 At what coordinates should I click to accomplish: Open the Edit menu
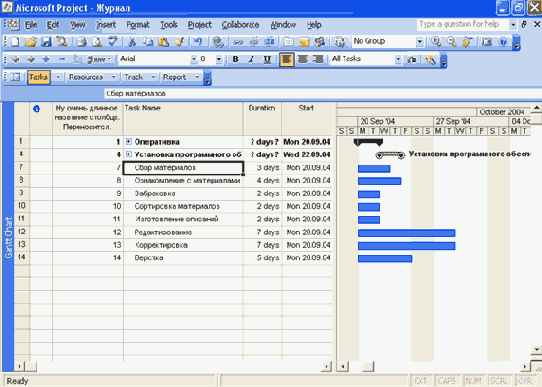pyautogui.click(x=53, y=25)
